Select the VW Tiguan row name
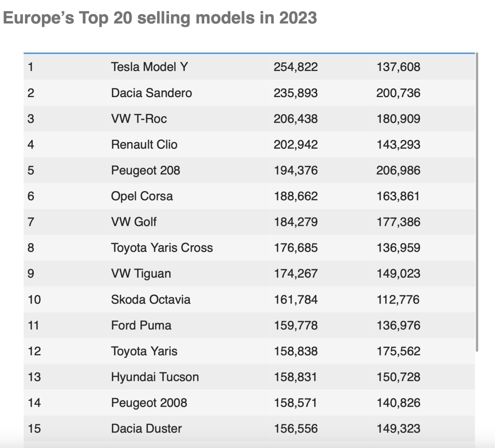The height and width of the screenshot is (448, 495). [x=141, y=273]
